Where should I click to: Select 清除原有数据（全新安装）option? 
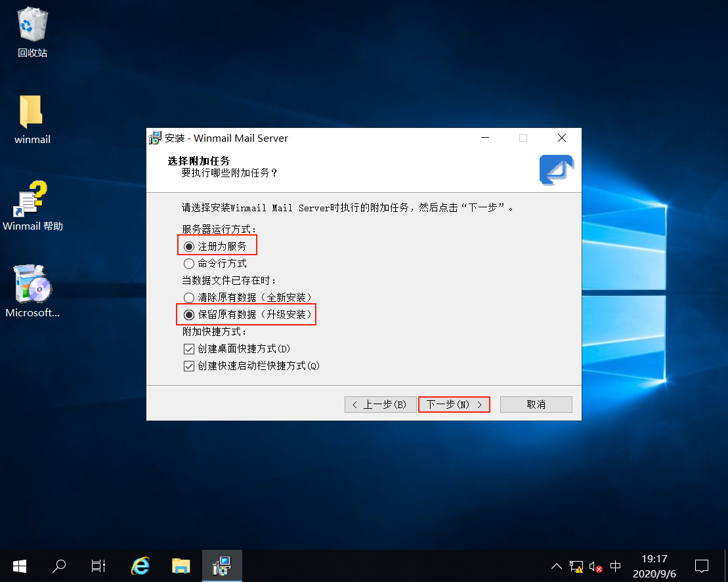189,297
